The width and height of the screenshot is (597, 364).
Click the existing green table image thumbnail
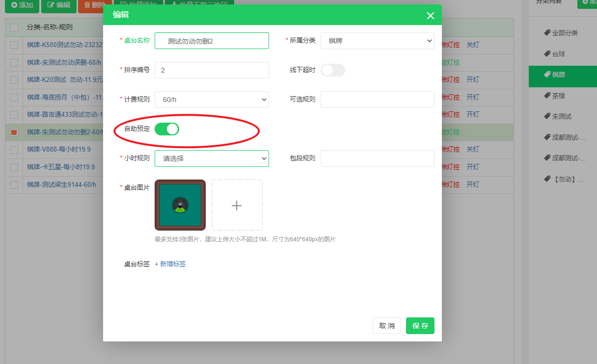(x=180, y=205)
